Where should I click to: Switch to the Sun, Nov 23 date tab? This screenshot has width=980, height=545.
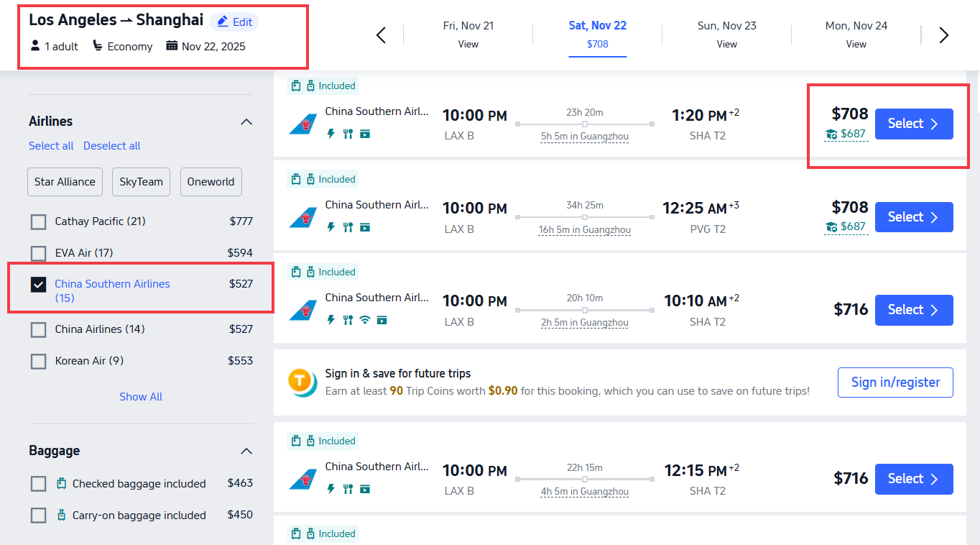point(726,34)
